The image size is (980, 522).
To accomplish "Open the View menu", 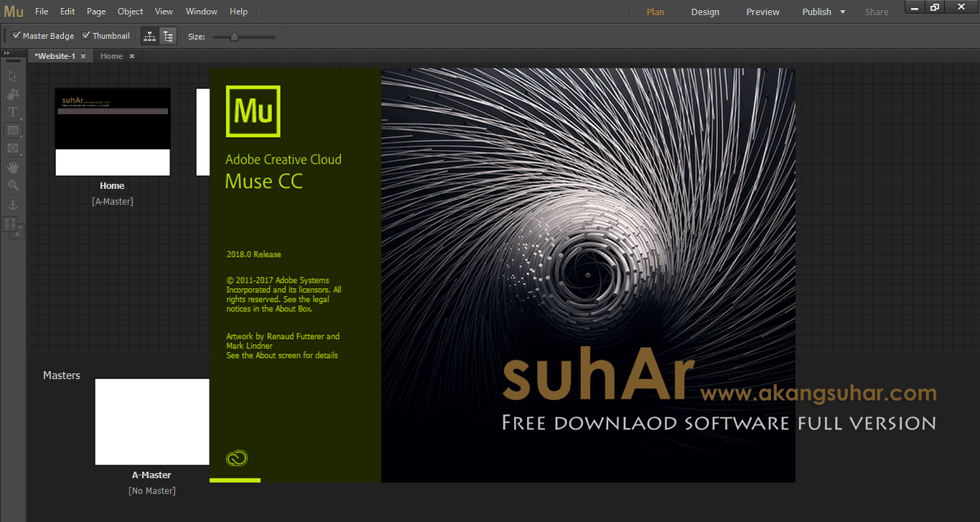I will [164, 11].
